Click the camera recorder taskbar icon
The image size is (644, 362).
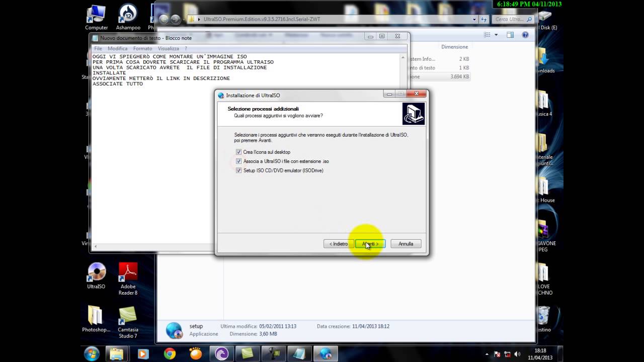274,354
